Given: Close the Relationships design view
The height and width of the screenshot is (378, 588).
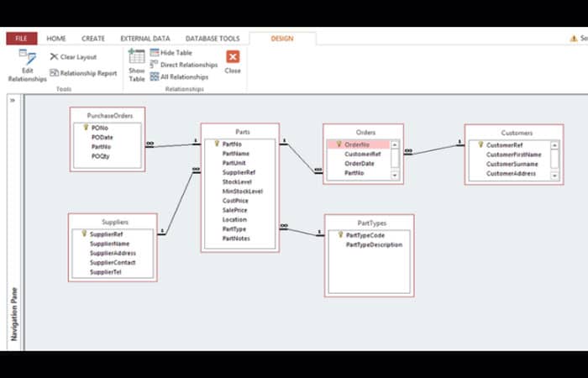Looking at the screenshot, I should 233,62.
